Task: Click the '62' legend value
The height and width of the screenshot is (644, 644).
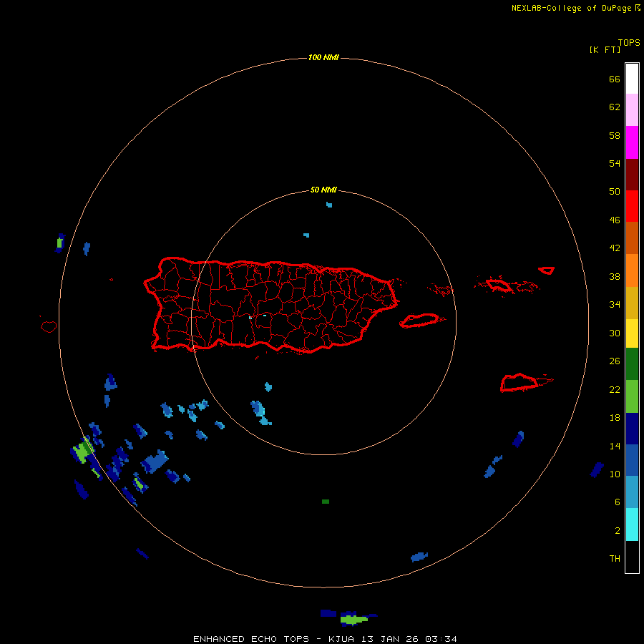Action: (615, 107)
